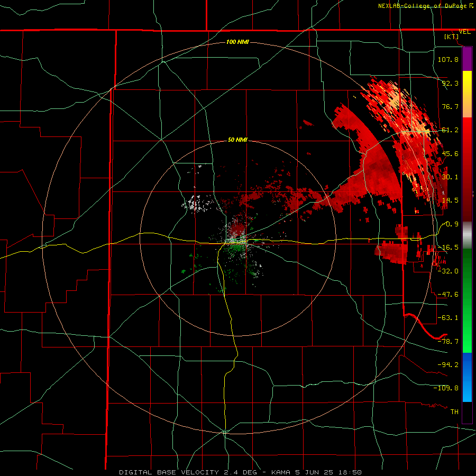Click the yellow-orange segment of the color bar
This screenshot has width=476, height=476.
[467, 94]
